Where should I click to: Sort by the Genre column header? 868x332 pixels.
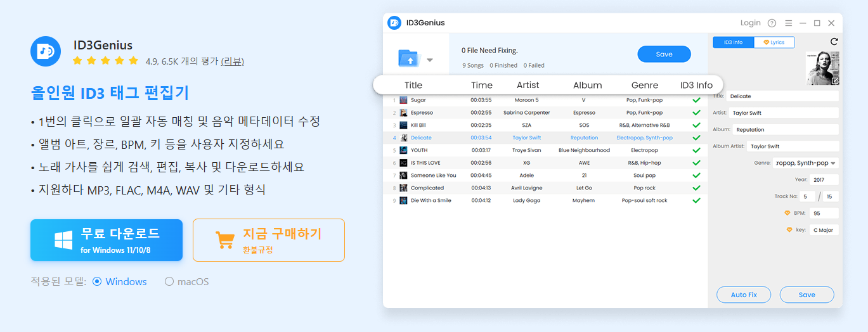pyautogui.click(x=645, y=85)
